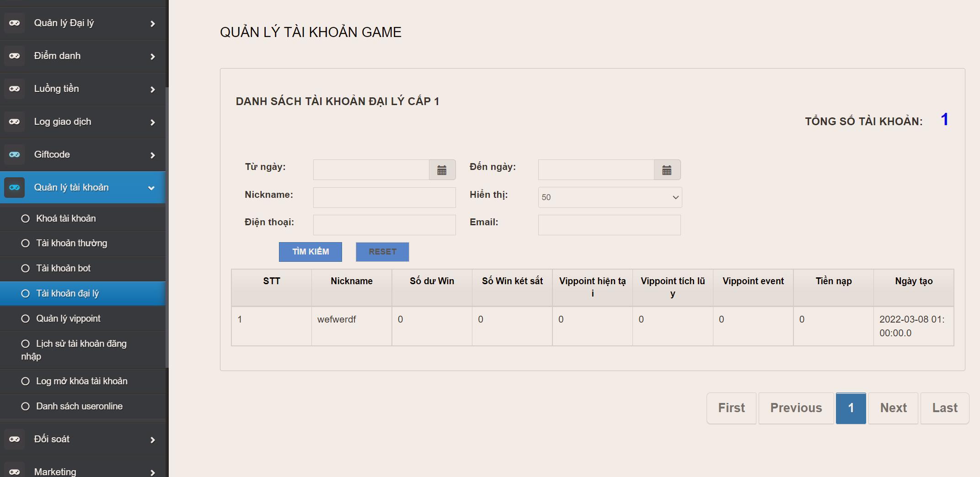The width and height of the screenshot is (980, 477).
Task: Click circle bullet next to Quản lý vippoint
Action: point(26,318)
